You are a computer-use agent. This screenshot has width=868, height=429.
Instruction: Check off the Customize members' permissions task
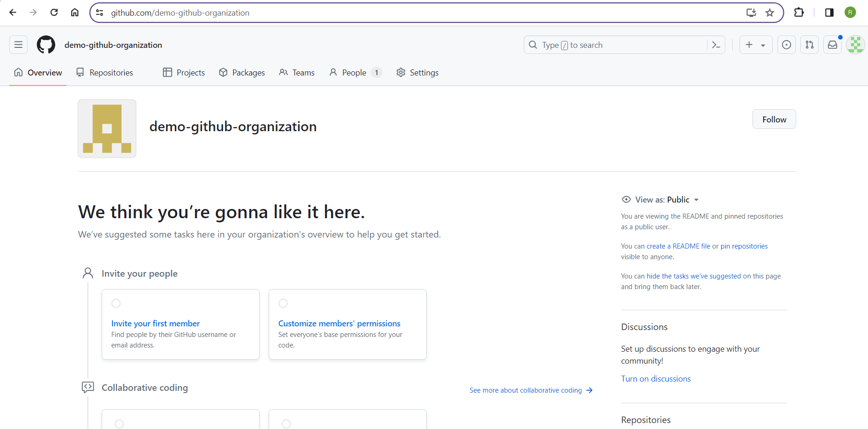(x=283, y=303)
